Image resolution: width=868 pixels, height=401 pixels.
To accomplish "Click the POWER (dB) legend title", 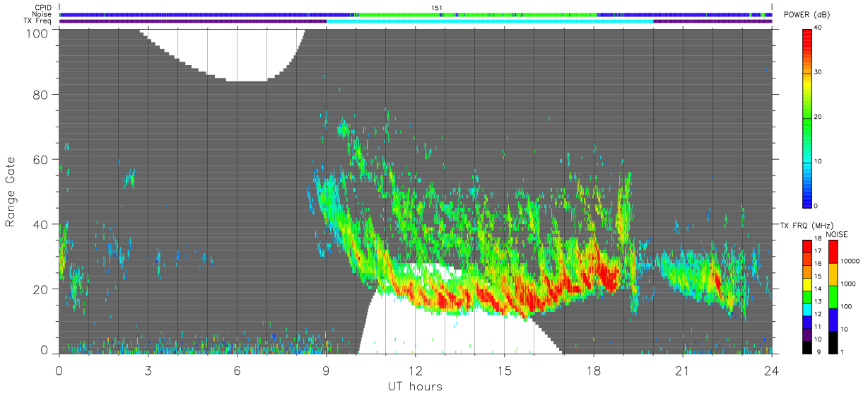I will pos(807,14).
